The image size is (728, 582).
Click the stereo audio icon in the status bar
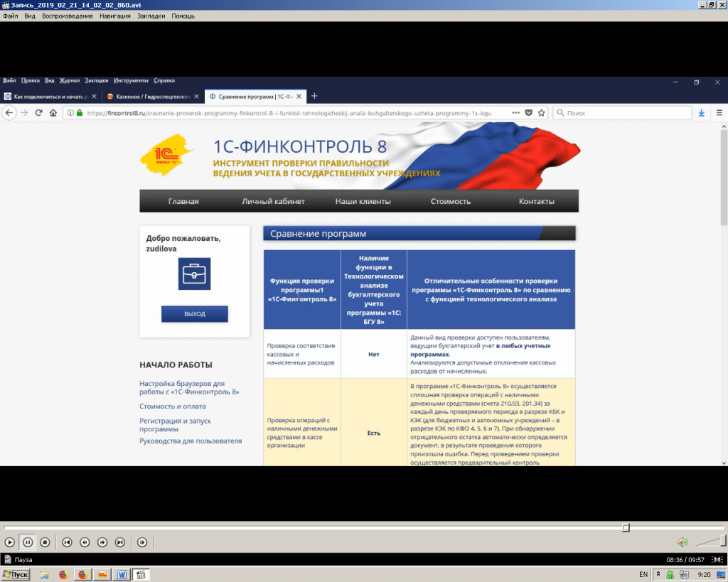click(x=717, y=560)
